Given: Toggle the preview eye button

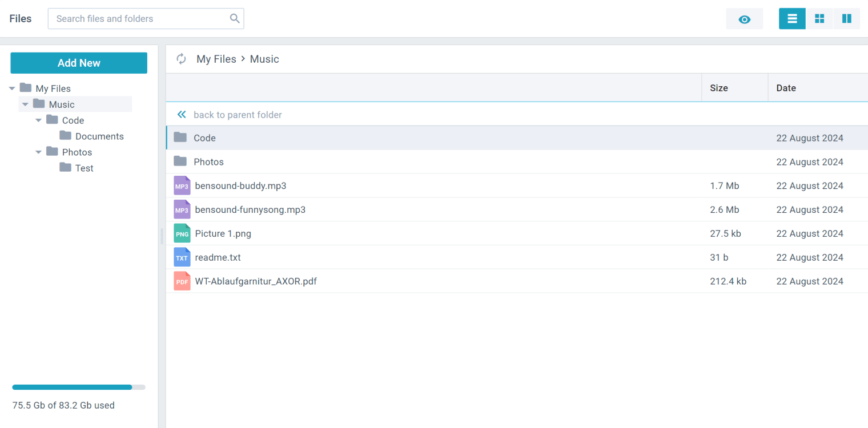Looking at the screenshot, I should pos(744,19).
